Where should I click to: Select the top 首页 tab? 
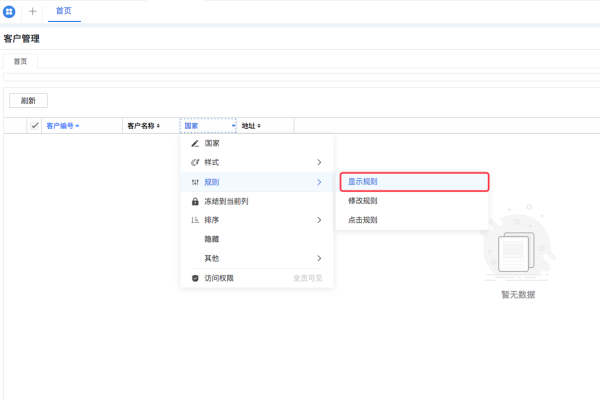point(64,11)
